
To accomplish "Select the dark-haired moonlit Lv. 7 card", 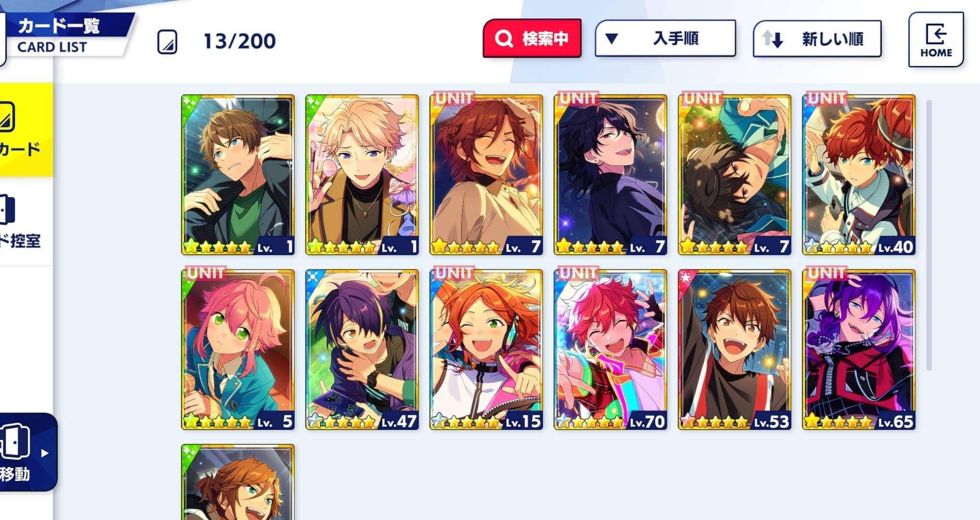I will click(x=610, y=175).
